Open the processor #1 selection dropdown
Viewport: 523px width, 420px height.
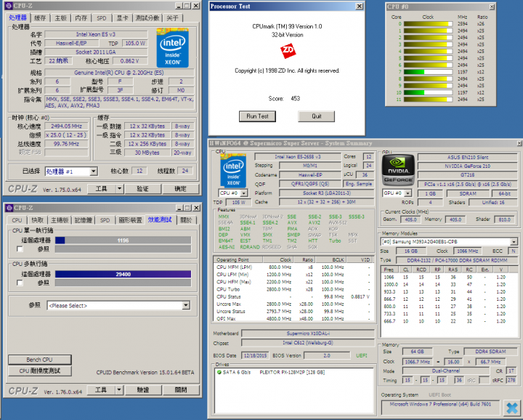94,171
